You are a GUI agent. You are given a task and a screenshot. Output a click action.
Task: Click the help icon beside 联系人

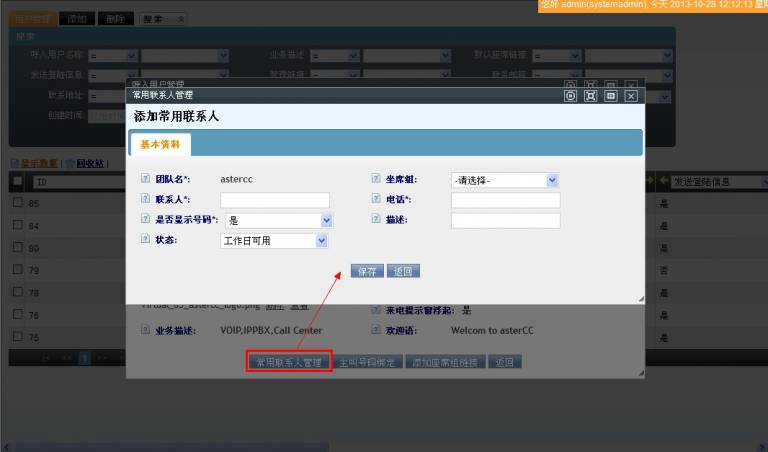pyautogui.click(x=146, y=200)
